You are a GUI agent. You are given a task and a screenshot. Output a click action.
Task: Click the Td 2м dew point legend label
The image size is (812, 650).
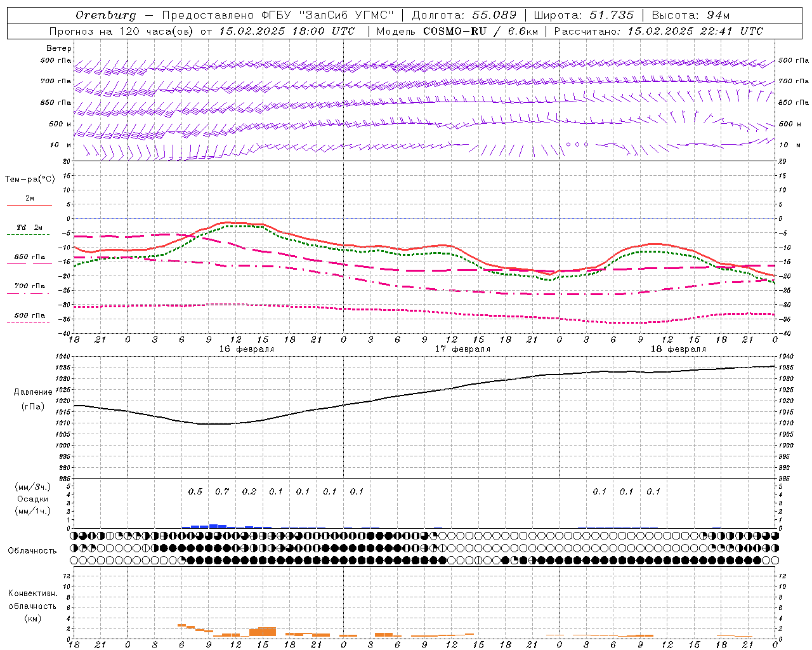point(29,227)
